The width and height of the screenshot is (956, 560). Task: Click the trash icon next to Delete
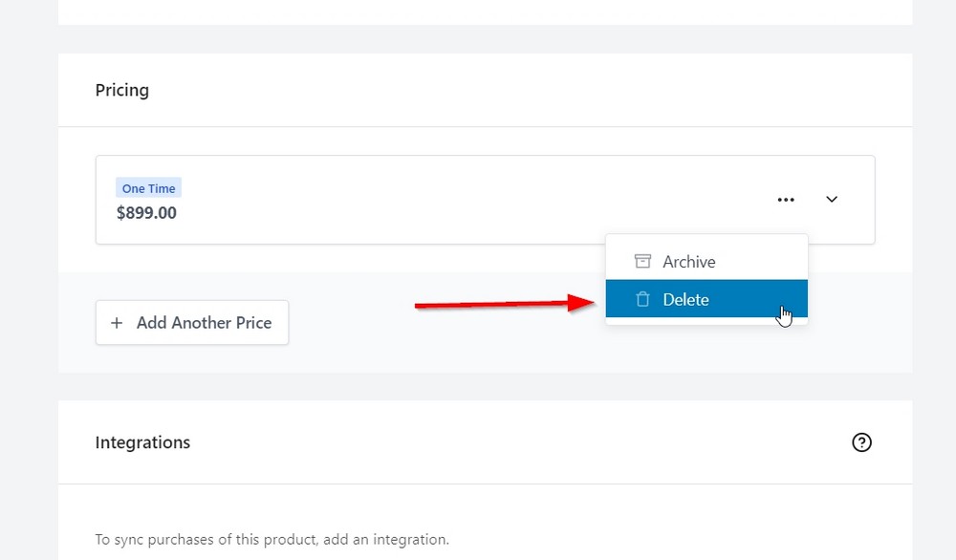point(641,299)
